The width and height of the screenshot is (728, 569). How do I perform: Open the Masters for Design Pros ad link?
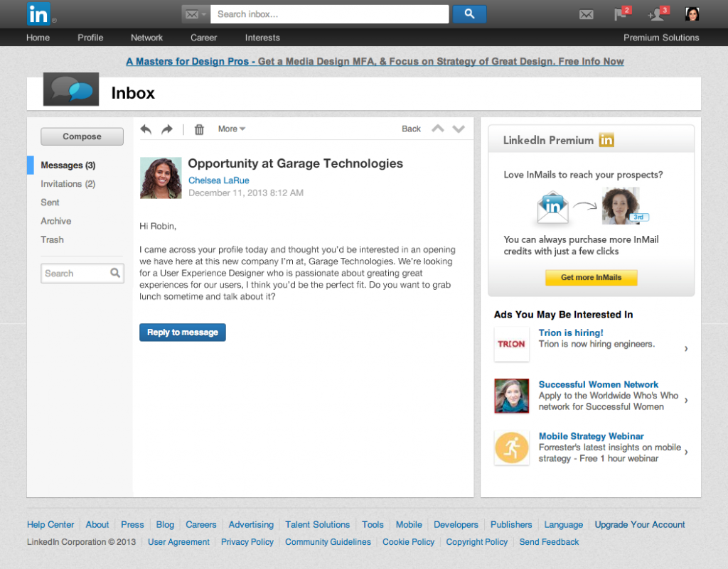coord(375,61)
